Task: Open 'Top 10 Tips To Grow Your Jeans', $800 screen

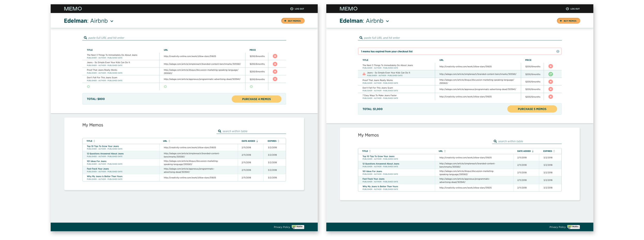Action: (x=103, y=146)
